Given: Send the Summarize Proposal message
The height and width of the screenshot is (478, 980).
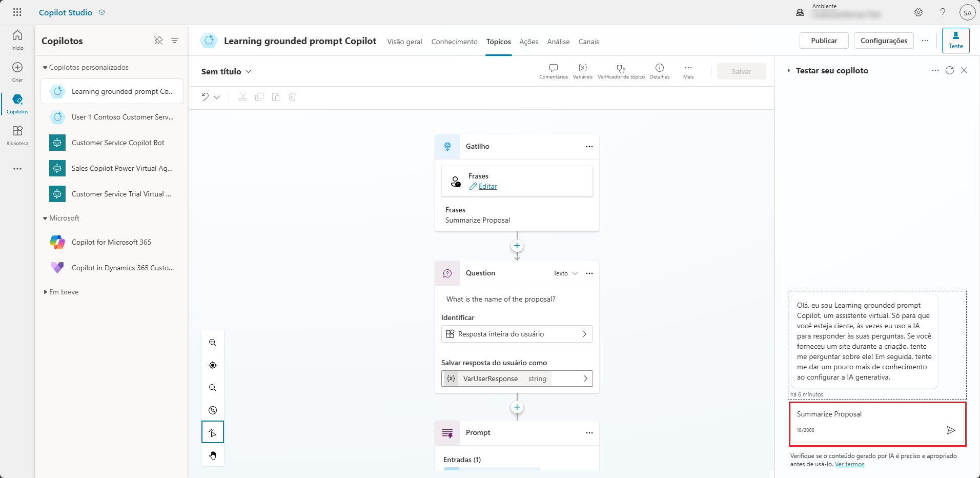Looking at the screenshot, I should pyautogui.click(x=951, y=430).
